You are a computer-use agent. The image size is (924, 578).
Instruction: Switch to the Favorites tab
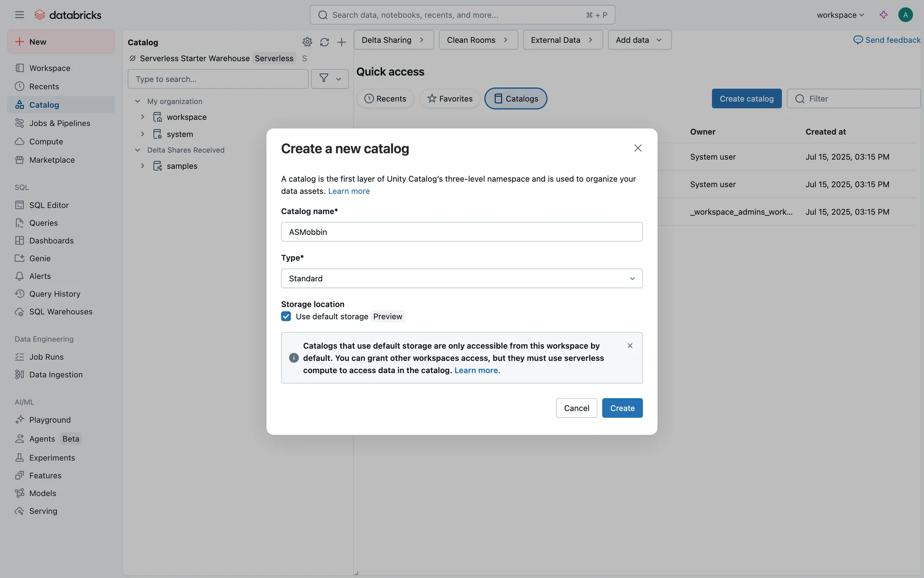point(449,99)
